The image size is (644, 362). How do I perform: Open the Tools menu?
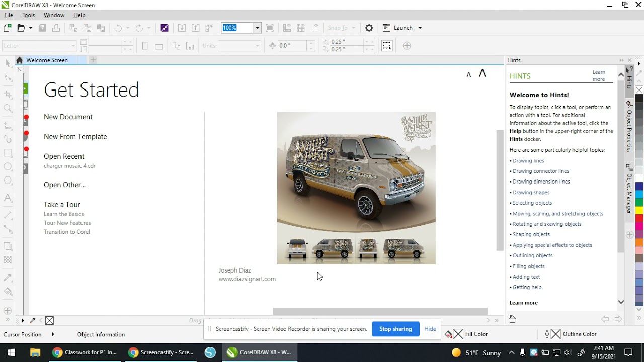pyautogui.click(x=29, y=15)
